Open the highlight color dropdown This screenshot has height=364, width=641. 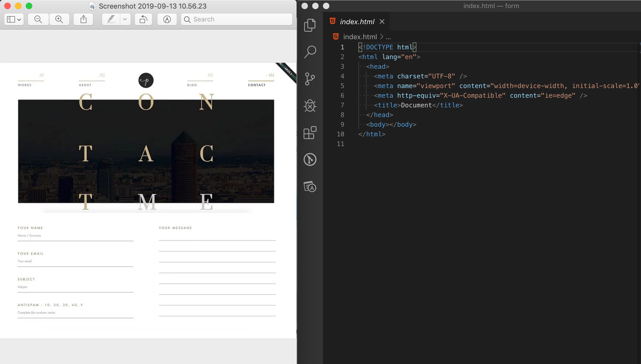125,19
